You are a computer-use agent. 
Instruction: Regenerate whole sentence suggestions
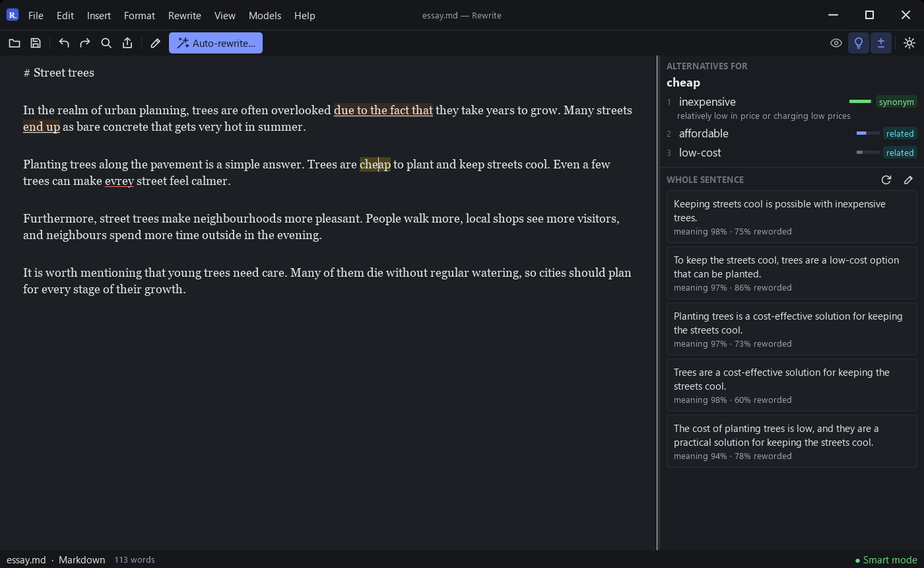[x=886, y=180]
